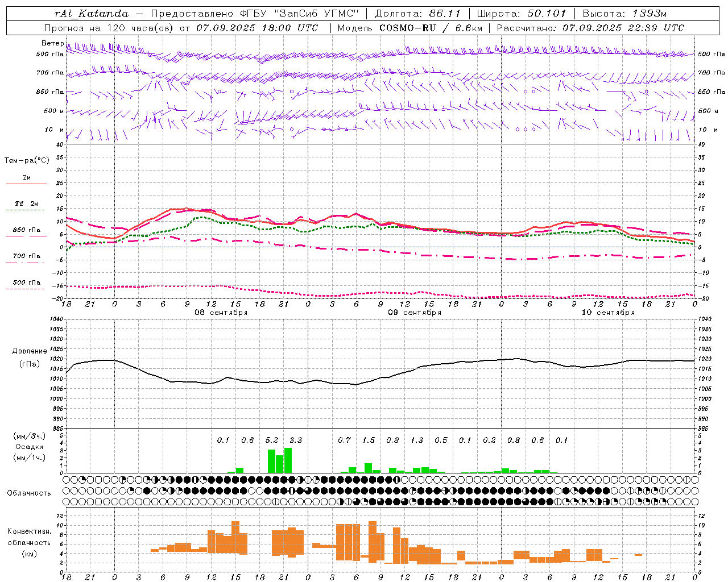The width and height of the screenshot is (728, 582).
Task: Click the Широта: 50.101 value
Action: point(522,14)
